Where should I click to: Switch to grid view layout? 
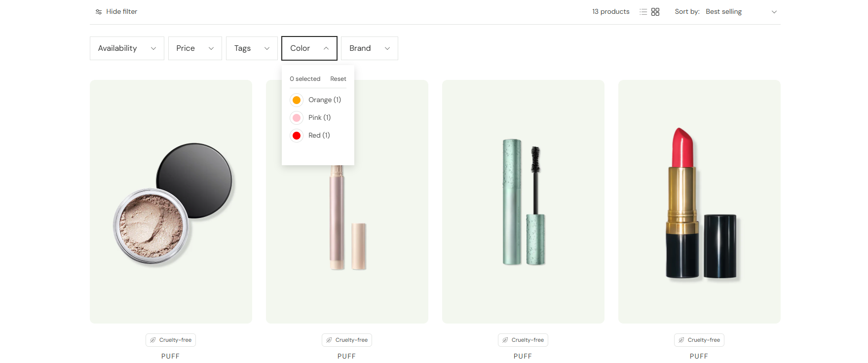coord(655,12)
